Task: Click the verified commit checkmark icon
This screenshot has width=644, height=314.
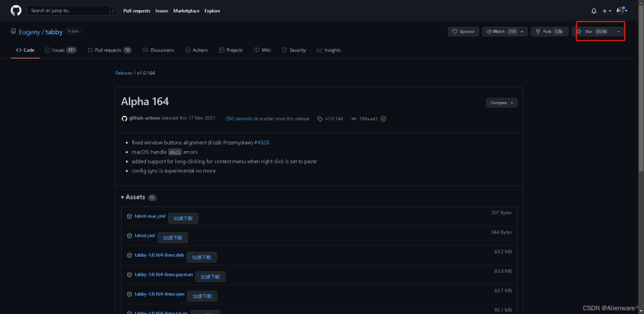Action: click(x=383, y=119)
